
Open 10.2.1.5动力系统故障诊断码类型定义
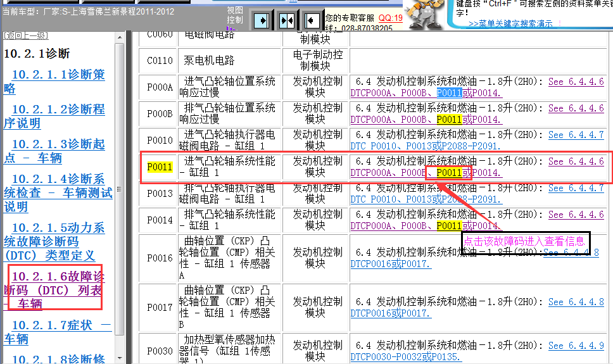54,241
